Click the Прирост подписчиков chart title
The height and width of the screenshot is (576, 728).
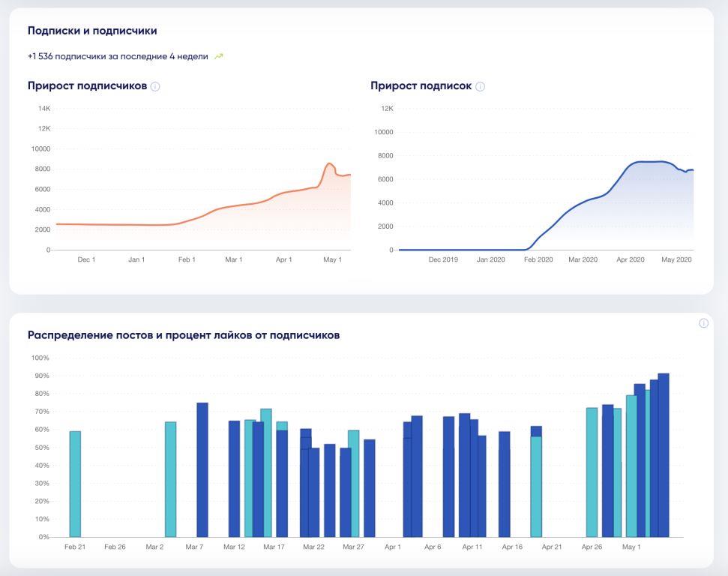pos(87,86)
